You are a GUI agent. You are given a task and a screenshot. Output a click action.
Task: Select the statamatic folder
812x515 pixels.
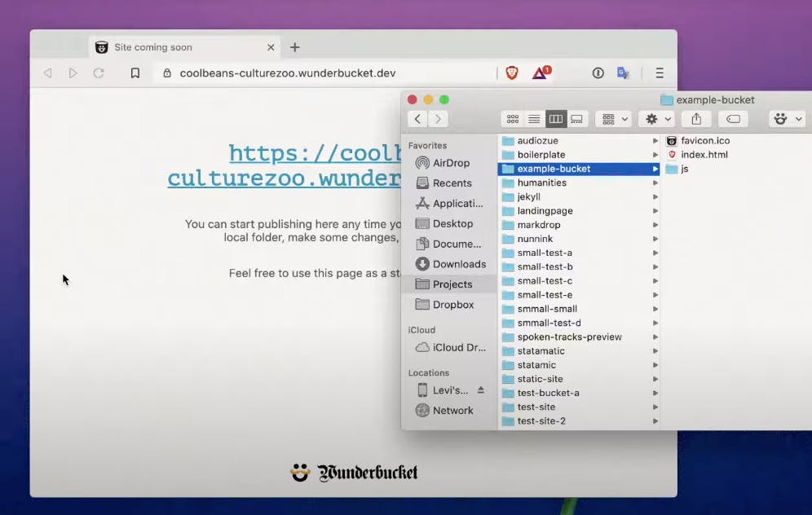click(x=579, y=351)
